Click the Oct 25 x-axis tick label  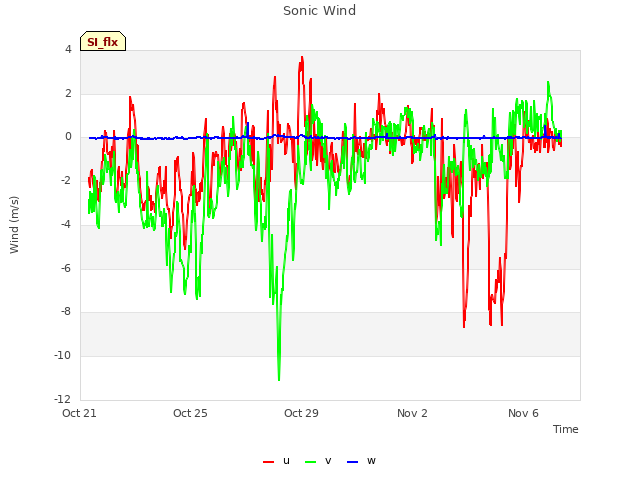pyautogui.click(x=190, y=413)
